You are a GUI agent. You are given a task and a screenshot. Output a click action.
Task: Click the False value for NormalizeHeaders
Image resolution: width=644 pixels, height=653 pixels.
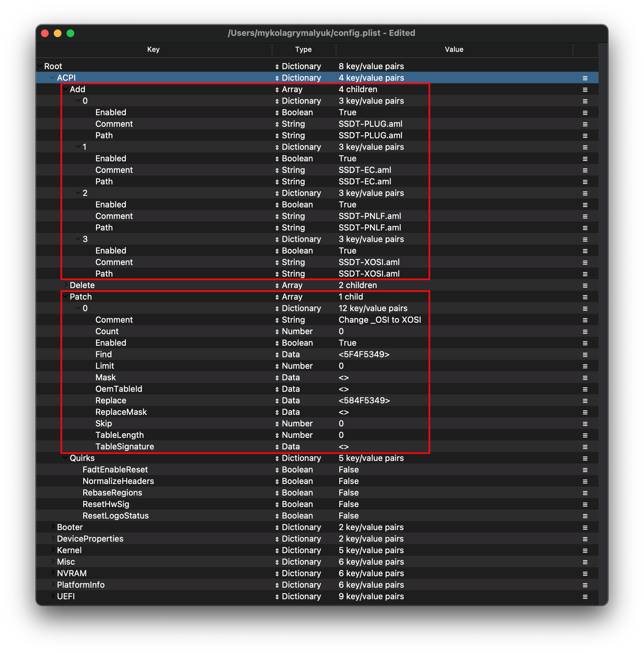[x=348, y=481]
